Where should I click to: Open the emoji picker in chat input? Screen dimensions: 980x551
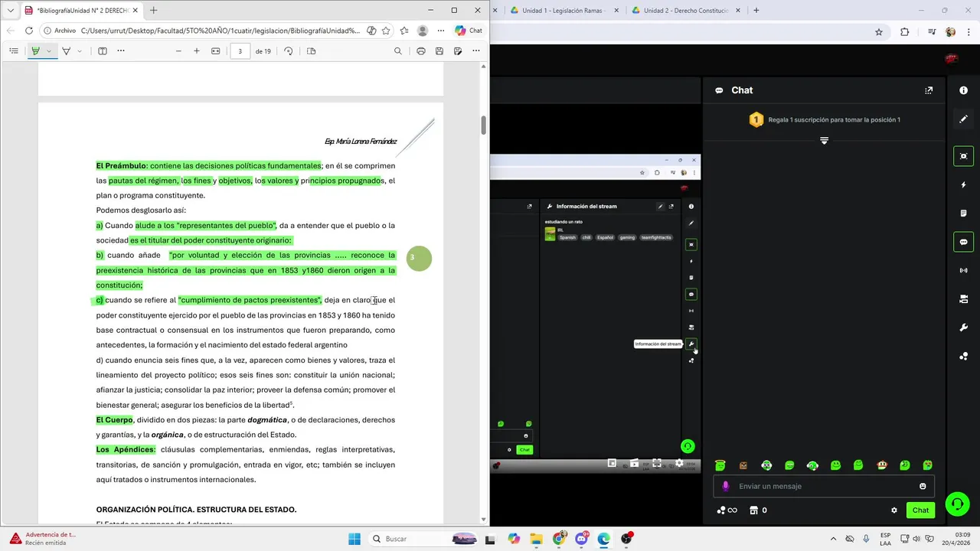click(x=923, y=486)
